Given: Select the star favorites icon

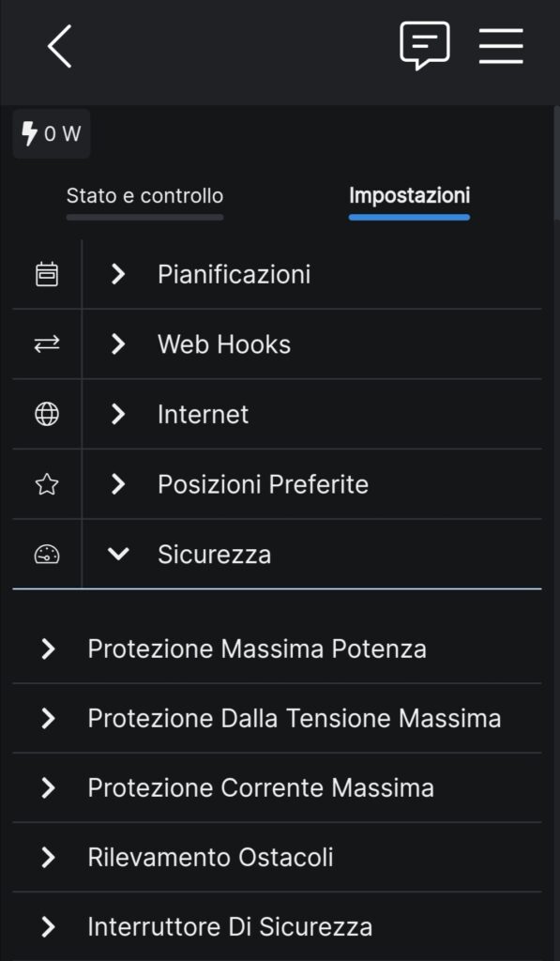Looking at the screenshot, I should tap(47, 485).
